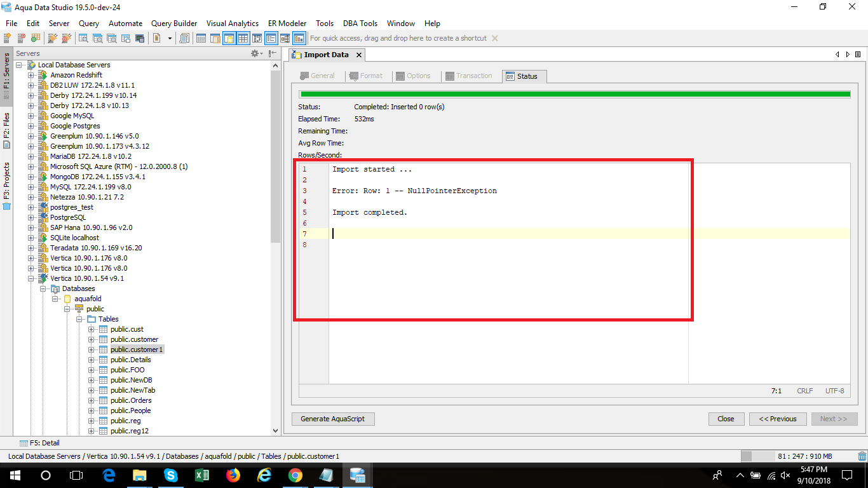This screenshot has height=488, width=868.
Task: Click the server icon with red minus
Action: click(22, 38)
